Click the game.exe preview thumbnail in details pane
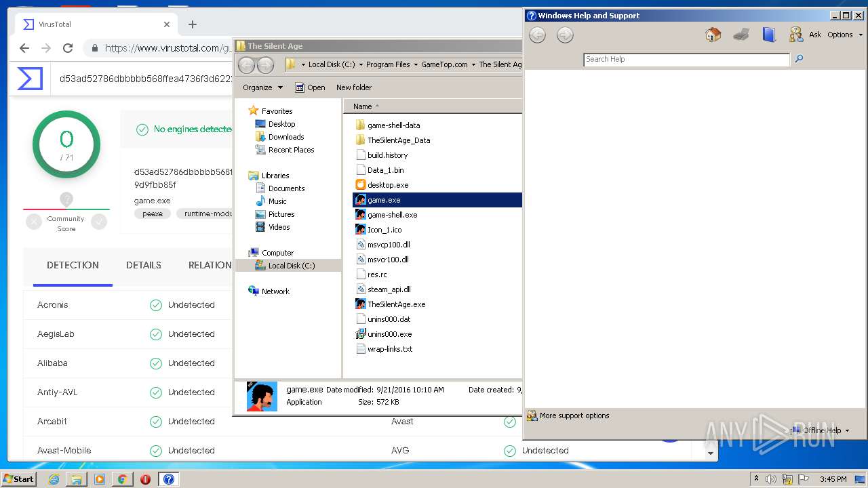The height and width of the screenshot is (488, 868). click(262, 396)
